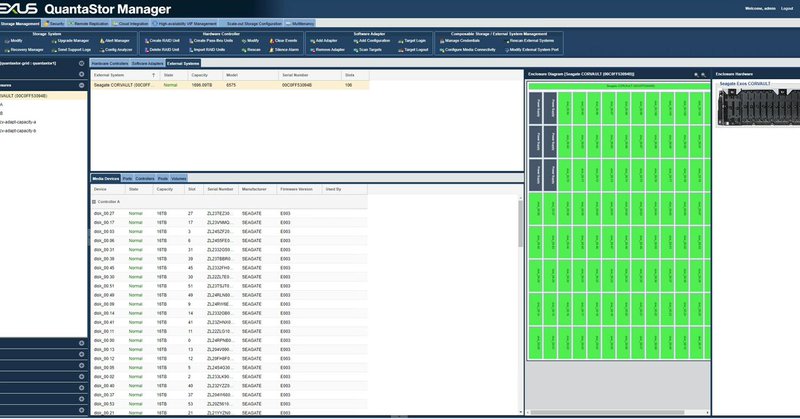Click Delete RAID Unit
Image resolution: width=800 pixels, height=419 pixels.
click(161, 50)
